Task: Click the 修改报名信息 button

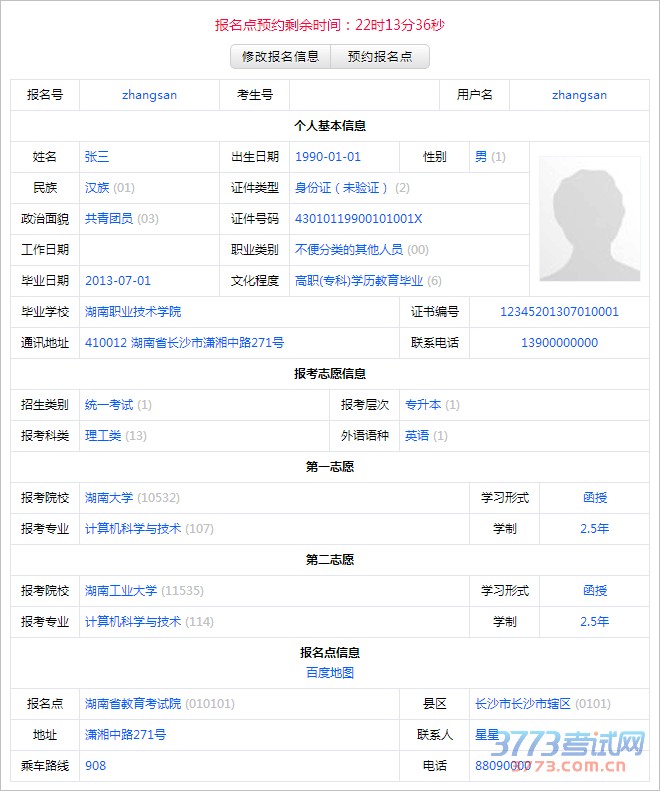Action: (x=280, y=57)
